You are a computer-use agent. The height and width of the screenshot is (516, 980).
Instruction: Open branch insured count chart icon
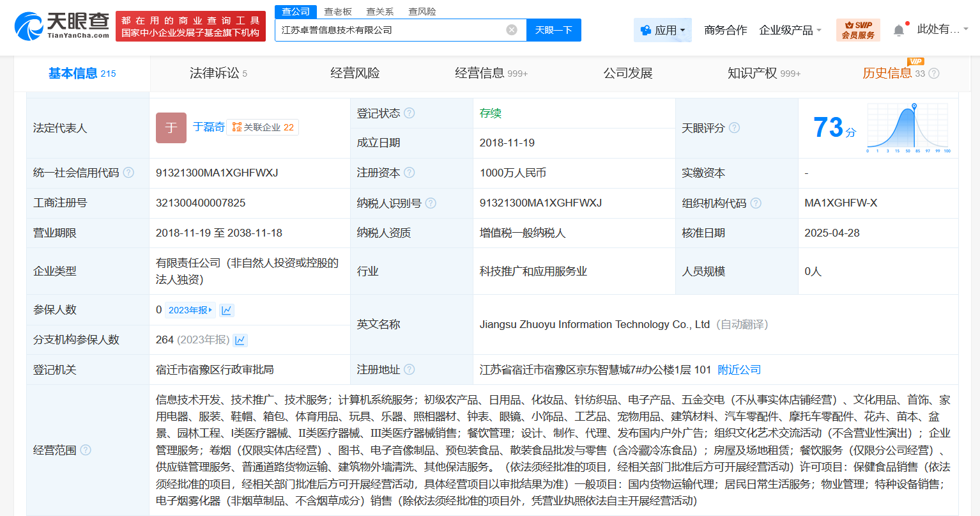click(x=240, y=340)
